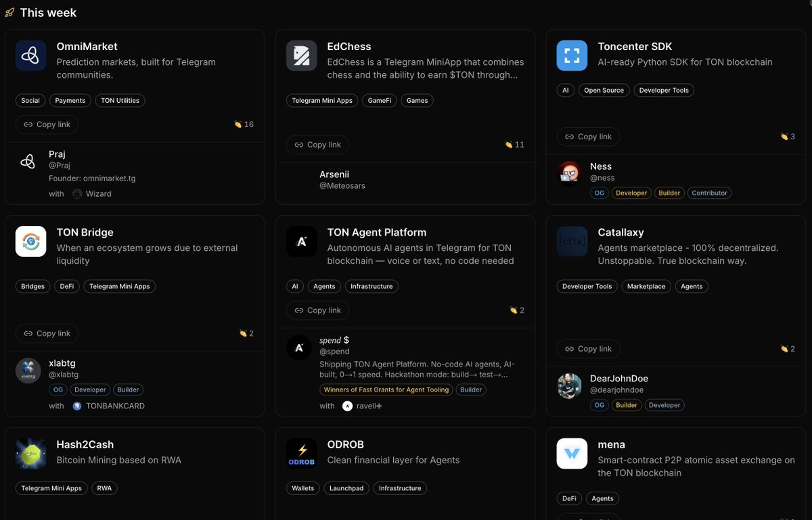812x520 pixels.
Task: Click the ravell collaborator icon
Action: point(348,406)
